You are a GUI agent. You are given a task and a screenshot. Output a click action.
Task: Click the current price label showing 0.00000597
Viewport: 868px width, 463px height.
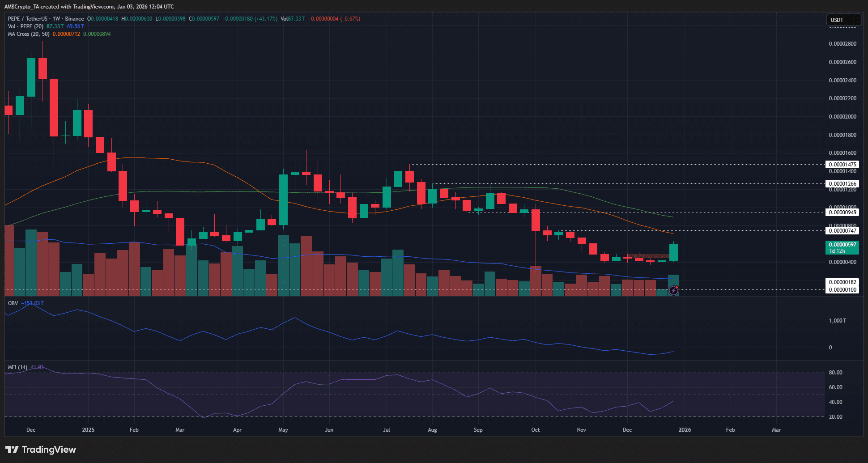pos(843,245)
